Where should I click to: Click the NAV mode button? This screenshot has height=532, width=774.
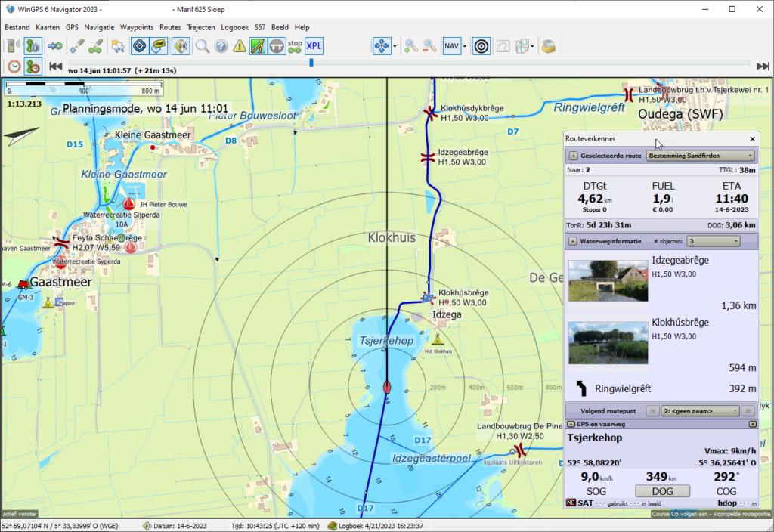tap(452, 46)
